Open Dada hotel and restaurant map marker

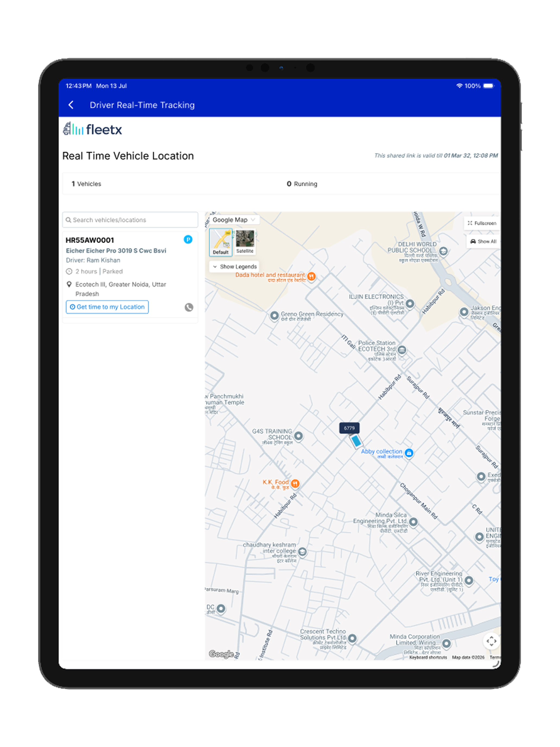[311, 277]
